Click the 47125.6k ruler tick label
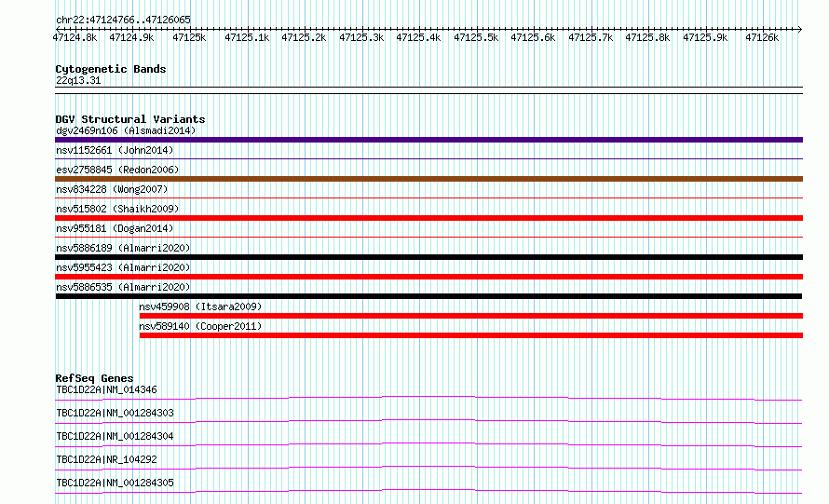Viewport: 829px width, 504px height. [533, 37]
